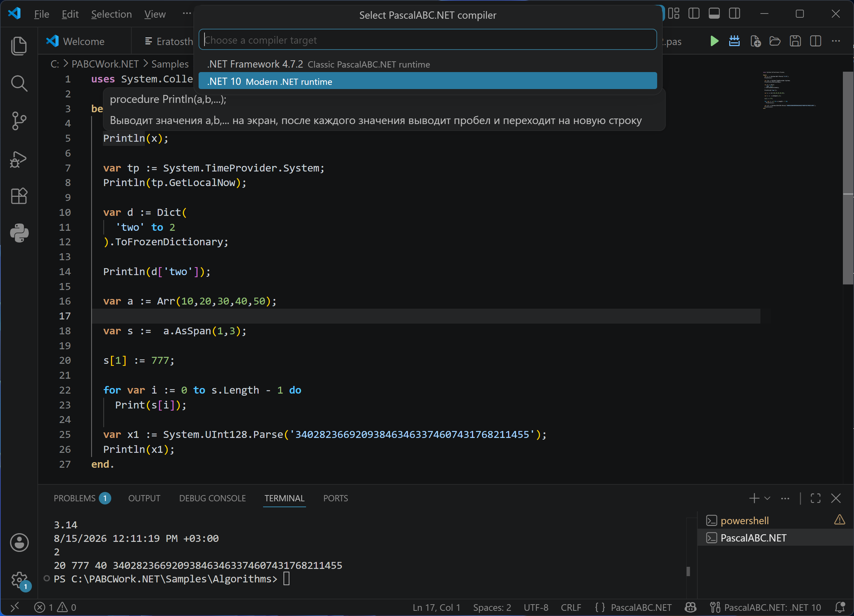Run the program with green play icon
This screenshot has height=616, width=854.
pos(714,41)
